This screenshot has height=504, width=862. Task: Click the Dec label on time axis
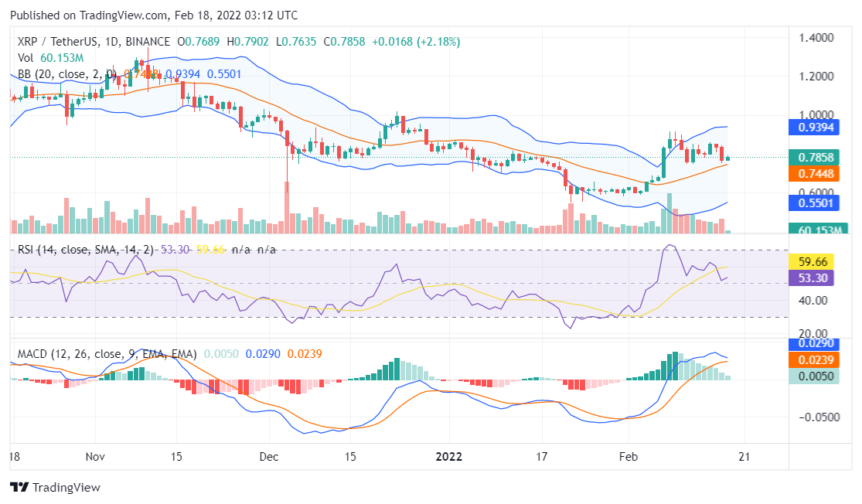pos(269,456)
